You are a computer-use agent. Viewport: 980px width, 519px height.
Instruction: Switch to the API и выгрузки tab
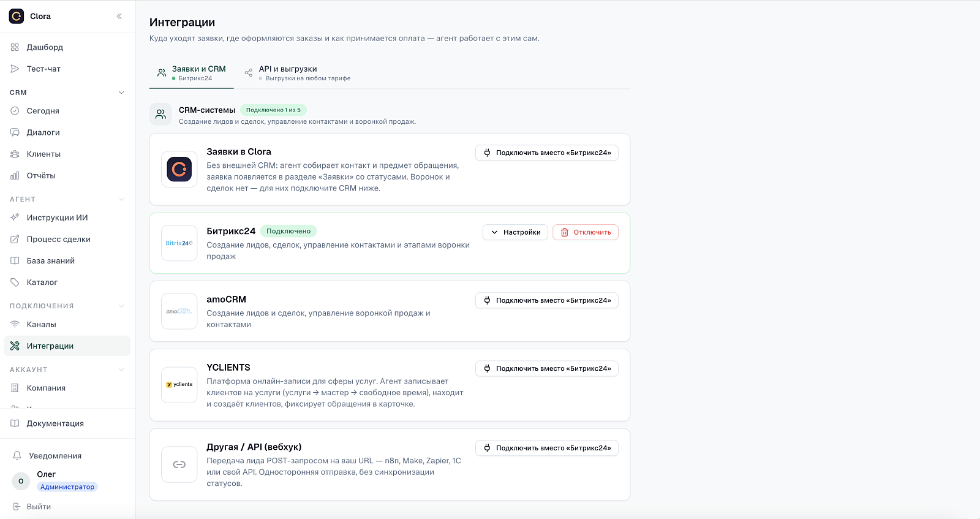[x=298, y=73]
